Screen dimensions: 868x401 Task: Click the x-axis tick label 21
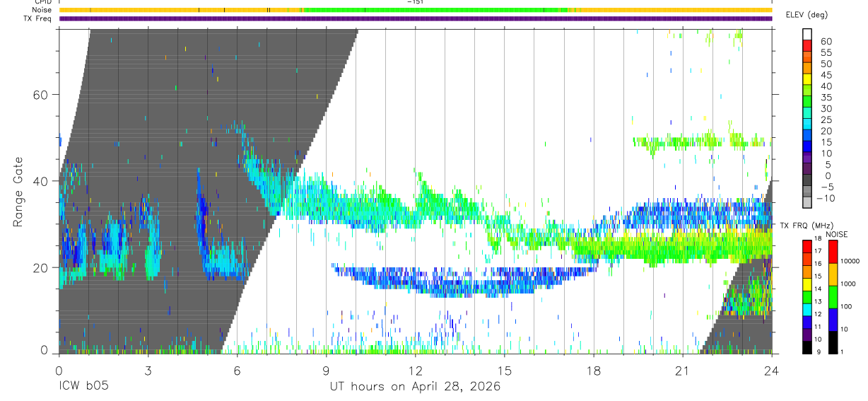(x=682, y=371)
